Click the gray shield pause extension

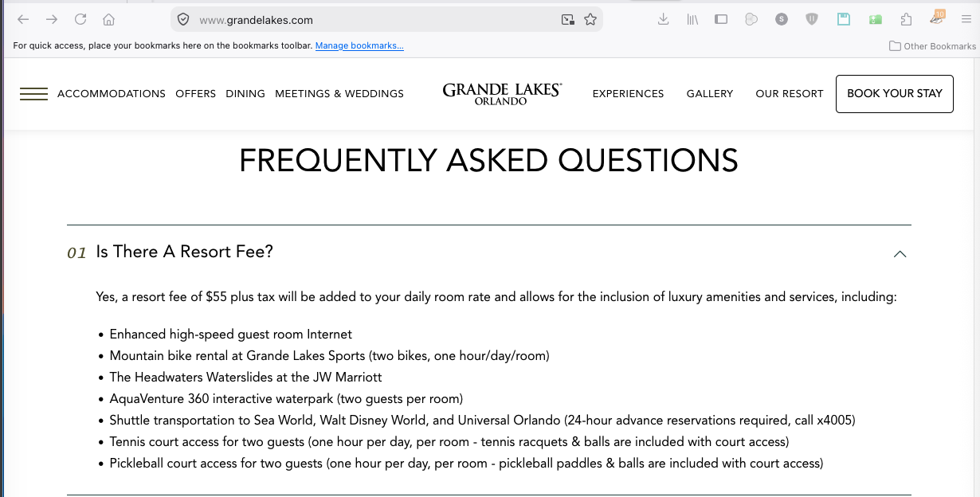coord(812,19)
